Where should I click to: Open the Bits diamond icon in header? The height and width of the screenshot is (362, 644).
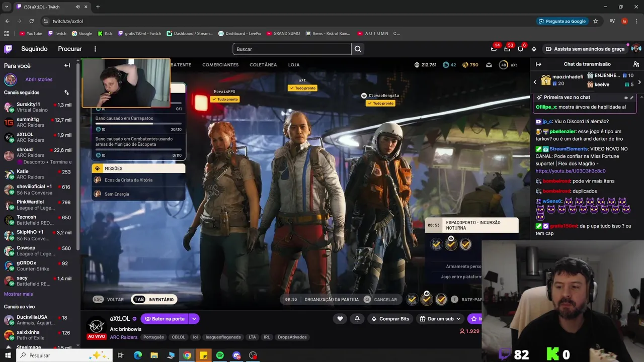click(x=534, y=49)
